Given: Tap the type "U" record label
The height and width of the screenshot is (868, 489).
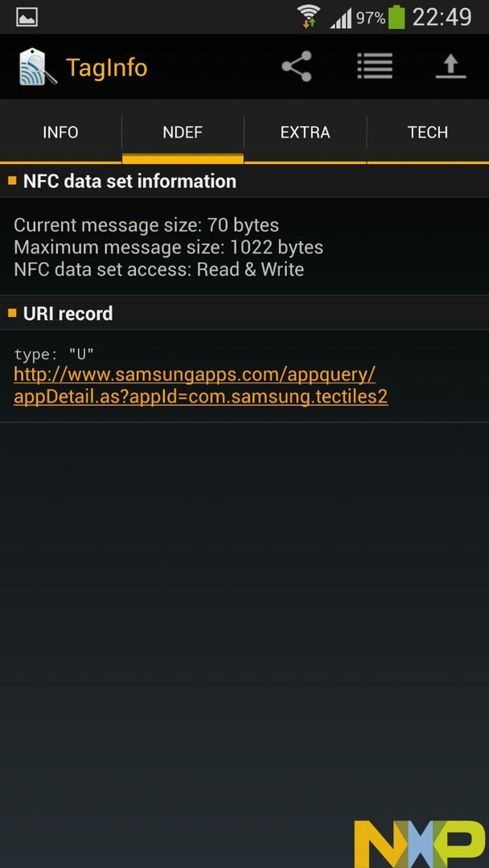Looking at the screenshot, I should click(x=54, y=354).
